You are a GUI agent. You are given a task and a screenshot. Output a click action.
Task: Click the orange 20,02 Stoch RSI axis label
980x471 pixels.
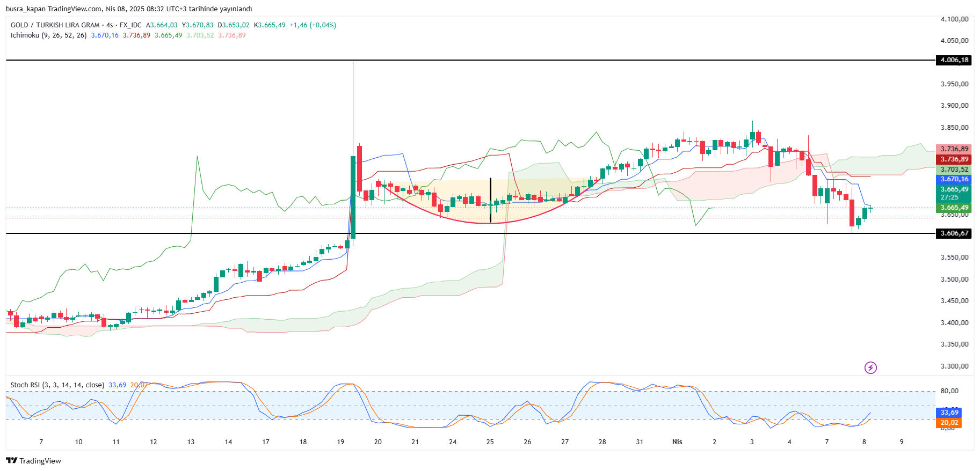tap(949, 423)
